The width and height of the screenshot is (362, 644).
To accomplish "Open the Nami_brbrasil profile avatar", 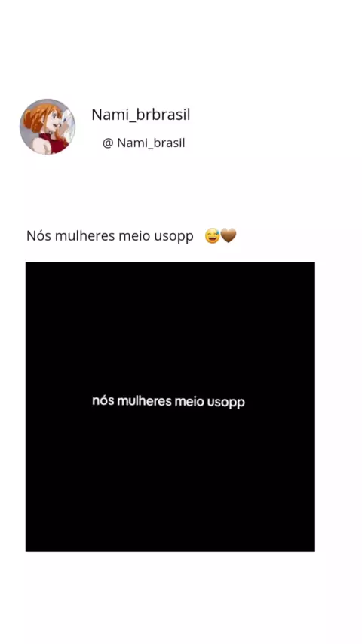I will [x=48, y=127].
